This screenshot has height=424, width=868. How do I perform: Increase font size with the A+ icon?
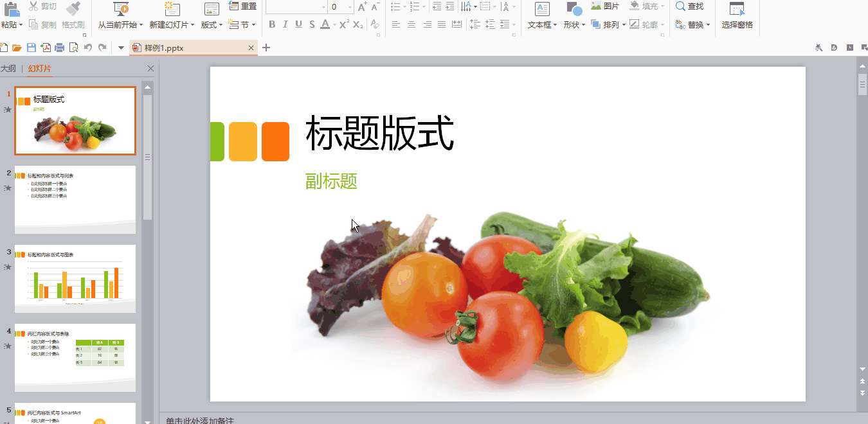point(363,7)
